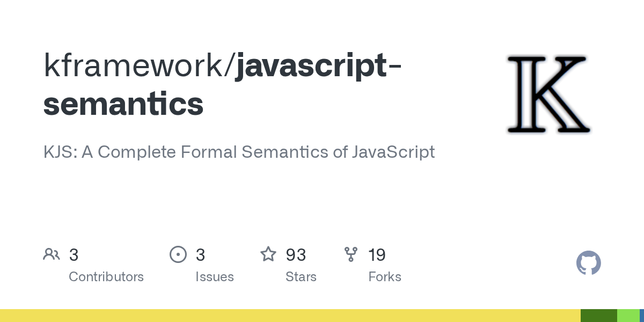This screenshot has height=322, width=644.
Task: Click the contributors people icon
Action: click(x=52, y=254)
